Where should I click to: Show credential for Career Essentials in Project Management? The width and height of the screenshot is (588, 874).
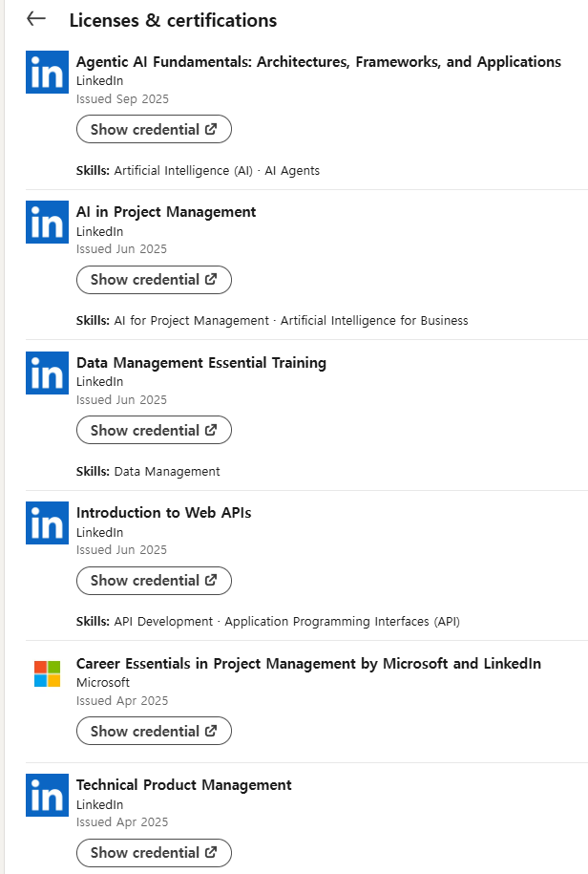[154, 732]
